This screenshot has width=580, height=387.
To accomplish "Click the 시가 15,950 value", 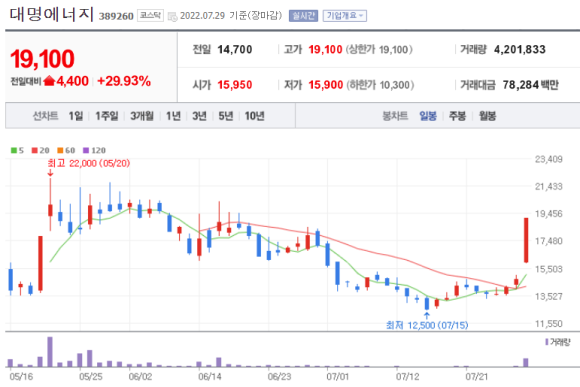I will click(x=235, y=85).
